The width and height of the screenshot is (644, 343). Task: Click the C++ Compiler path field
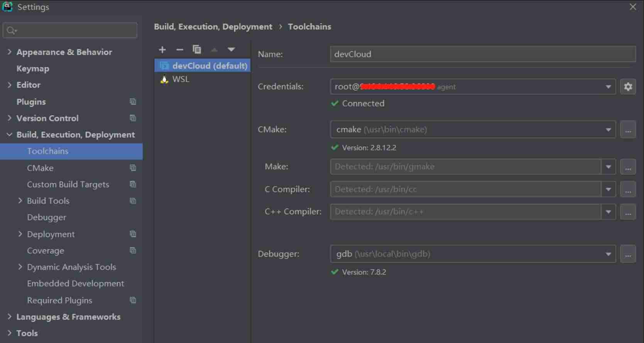point(465,212)
